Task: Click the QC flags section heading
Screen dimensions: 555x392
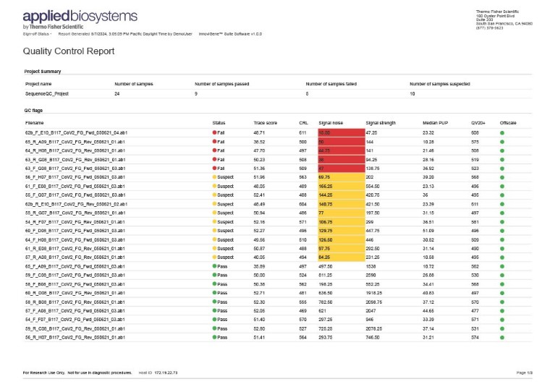Action: click(x=34, y=111)
